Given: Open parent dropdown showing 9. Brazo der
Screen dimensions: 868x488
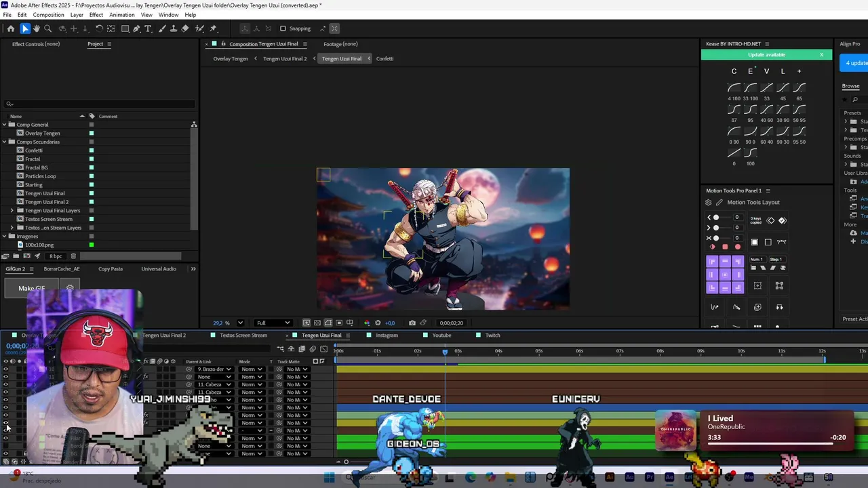Looking at the screenshot, I should pos(214,369).
